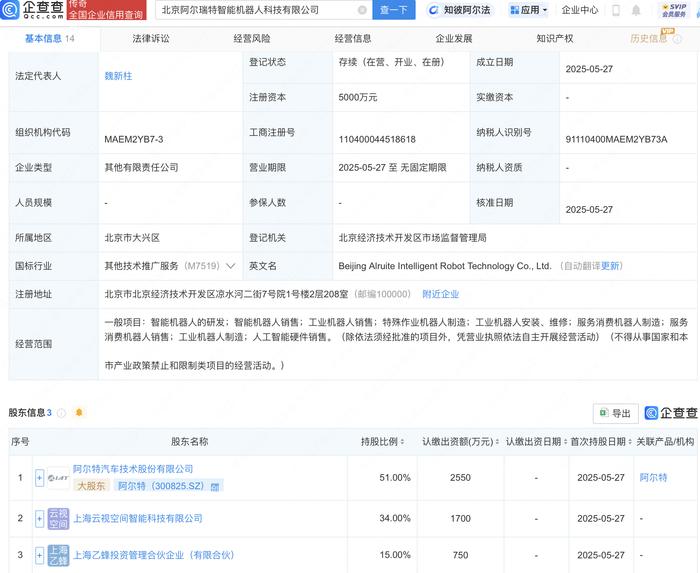Click the 全国企业信用查询 banner

click(x=106, y=10)
